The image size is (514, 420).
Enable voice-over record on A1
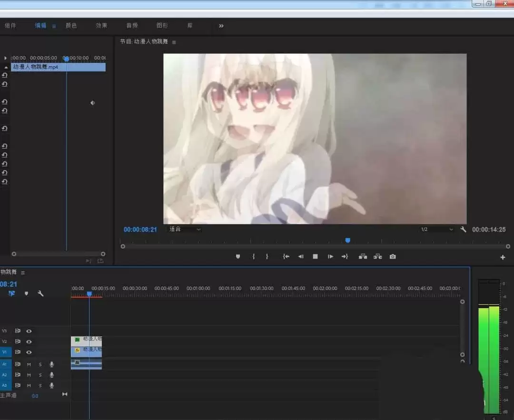point(51,364)
